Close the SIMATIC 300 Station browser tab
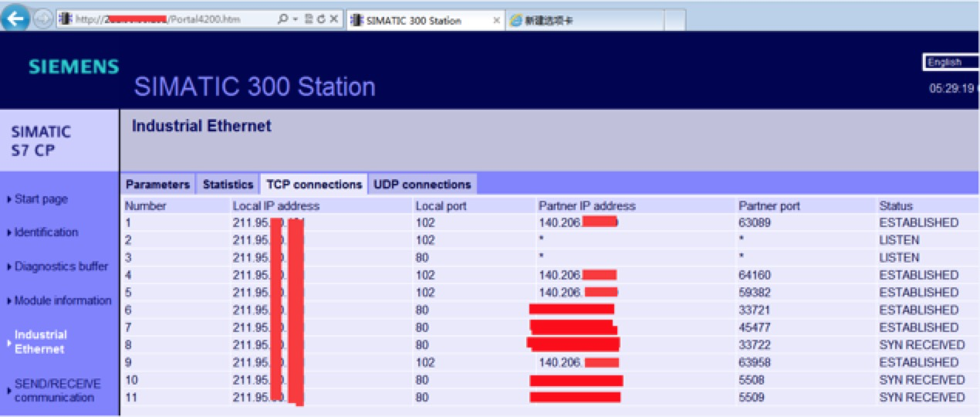The width and height of the screenshot is (980, 417). 496,21
